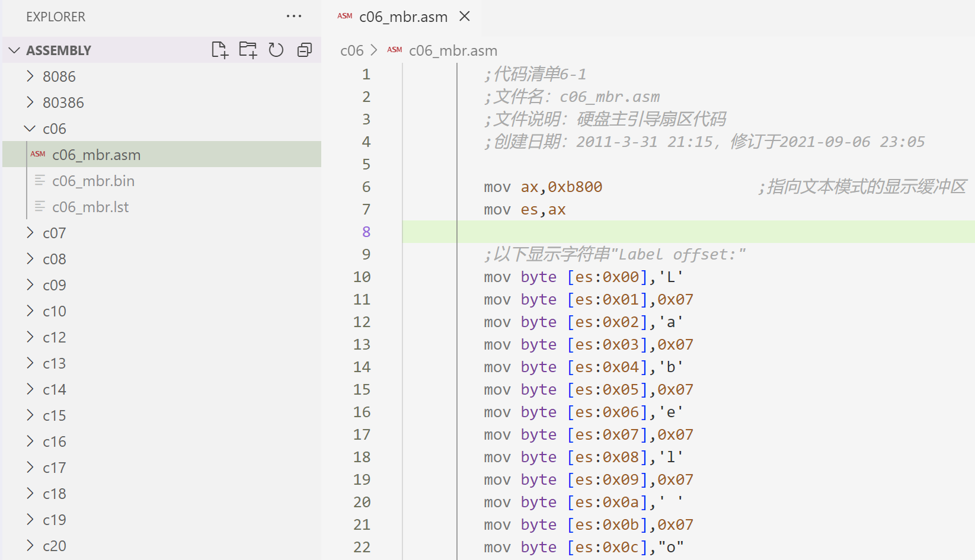The width and height of the screenshot is (975, 560).
Task: Open c06_mbr.lst in the file tree
Action: (x=162, y=207)
